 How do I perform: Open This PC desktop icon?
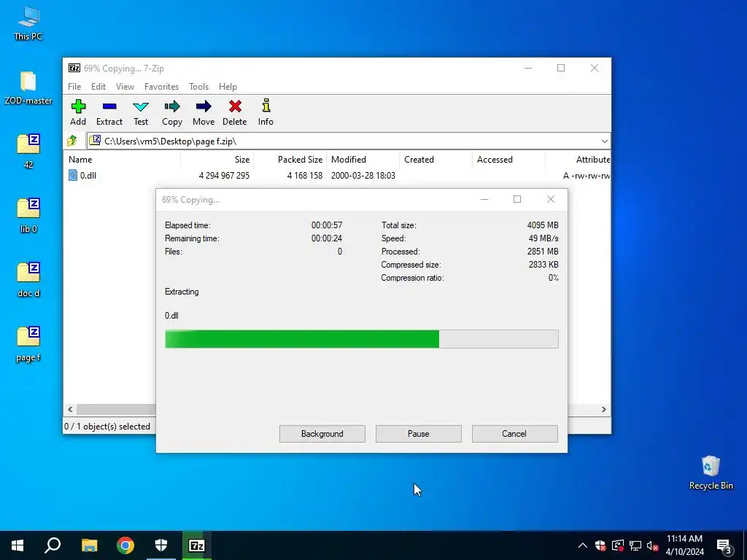pyautogui.click(x=28, y=23)
